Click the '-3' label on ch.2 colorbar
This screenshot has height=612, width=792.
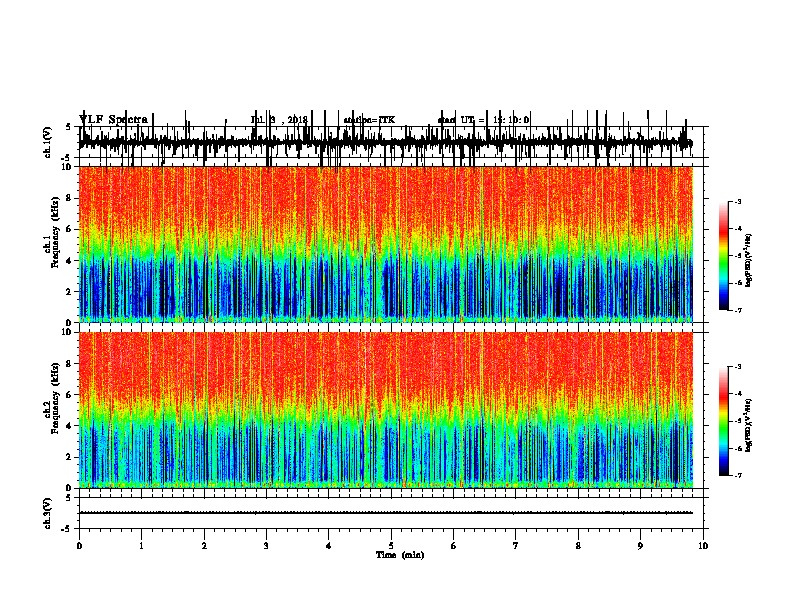(x=737, y=367)
